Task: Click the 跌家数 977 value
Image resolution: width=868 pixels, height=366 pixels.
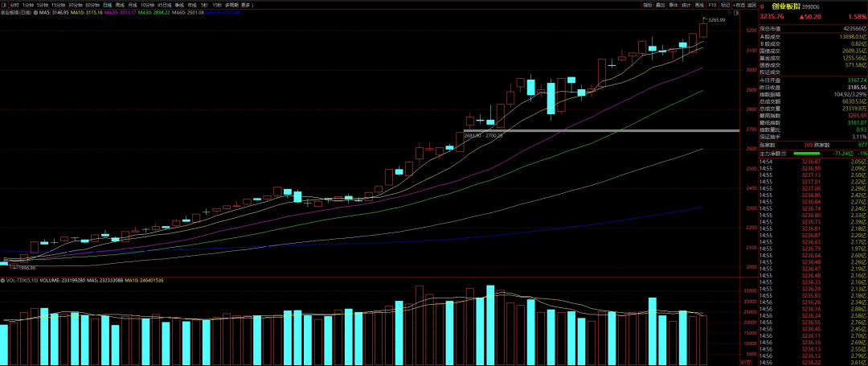Action: (861, 145)
